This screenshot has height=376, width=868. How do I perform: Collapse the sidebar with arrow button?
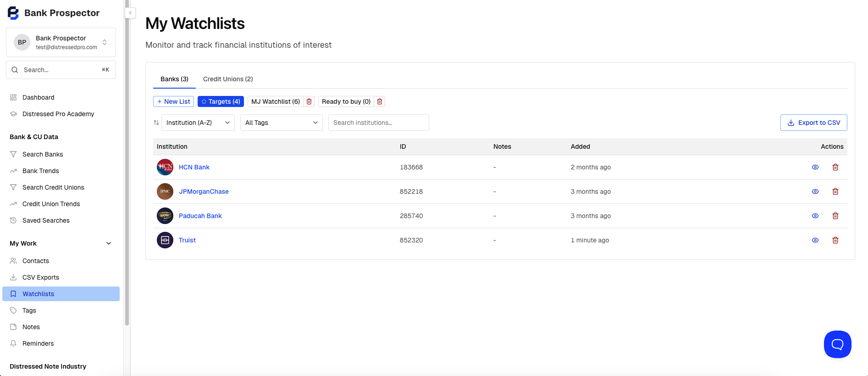click(130, 13)
